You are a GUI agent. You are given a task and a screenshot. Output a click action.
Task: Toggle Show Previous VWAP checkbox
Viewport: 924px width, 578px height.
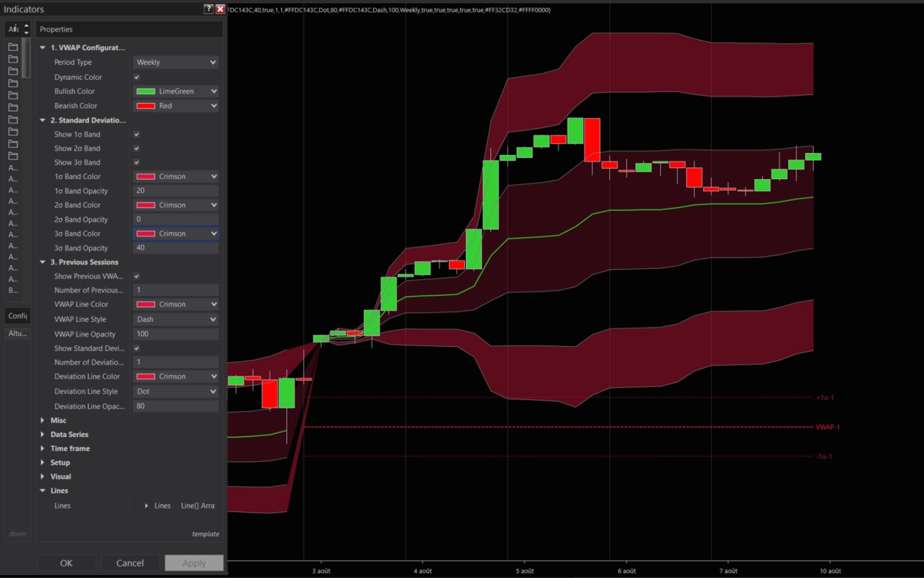[x=137, y=276]
